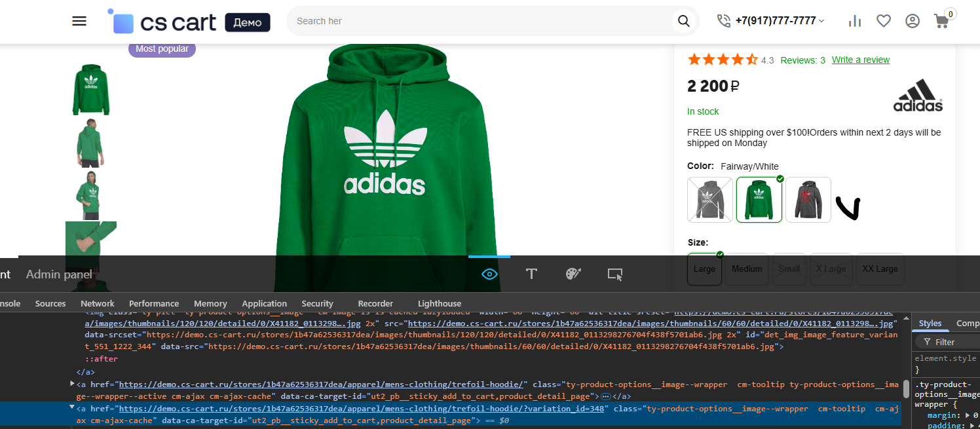The height and width of the screenshot is (429, 980).
Task: Choose size Small
Action: [x=789, y=269]
